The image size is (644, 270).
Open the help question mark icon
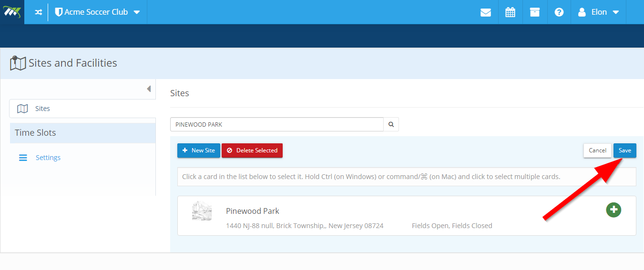pyautogui.click(x=559, y=12)
